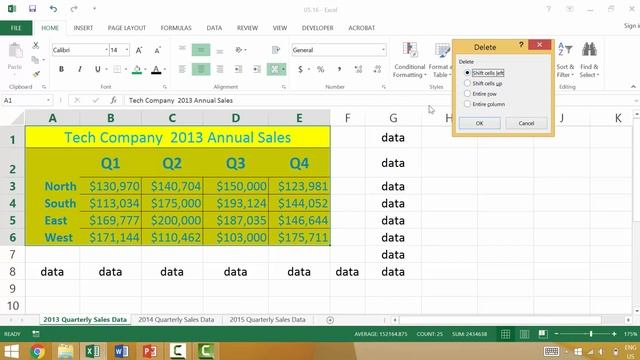This screenshot has width=640, height=360.
Task: Apply Bold formatting
Action: (61, 69)
